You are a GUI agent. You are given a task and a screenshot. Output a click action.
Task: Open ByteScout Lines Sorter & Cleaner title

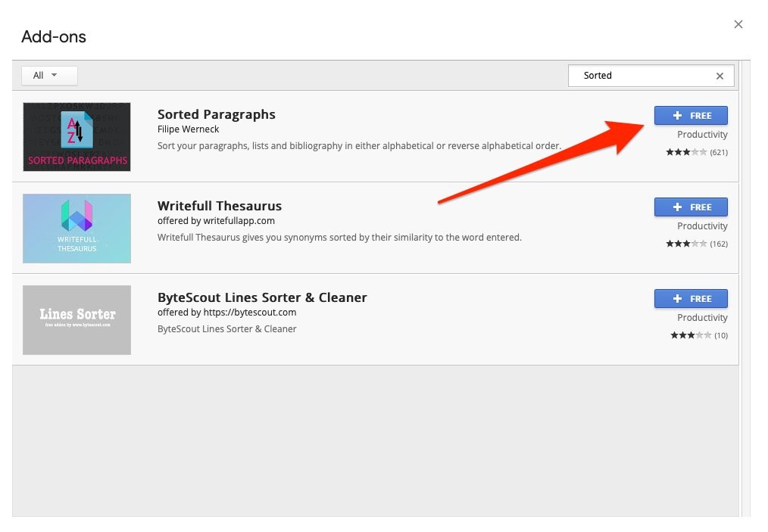262,297
